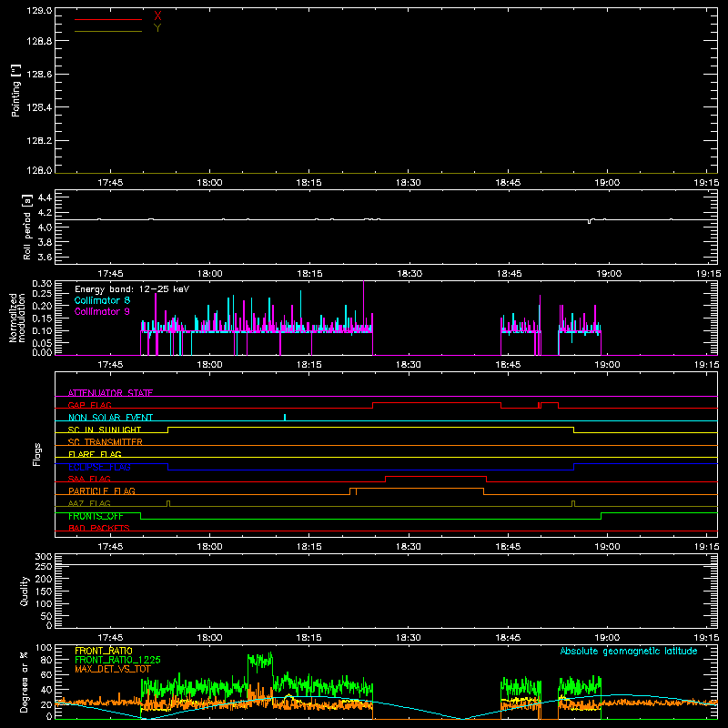Click the 80 tick on Degrees axis
This screenshot has width=728, height=728.
pos(46,660)
